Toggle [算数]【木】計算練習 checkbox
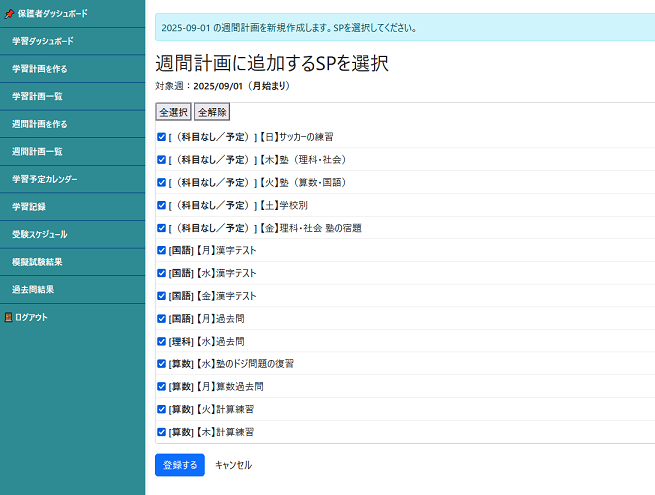The image size is (655, 495). tap(162, 432)
